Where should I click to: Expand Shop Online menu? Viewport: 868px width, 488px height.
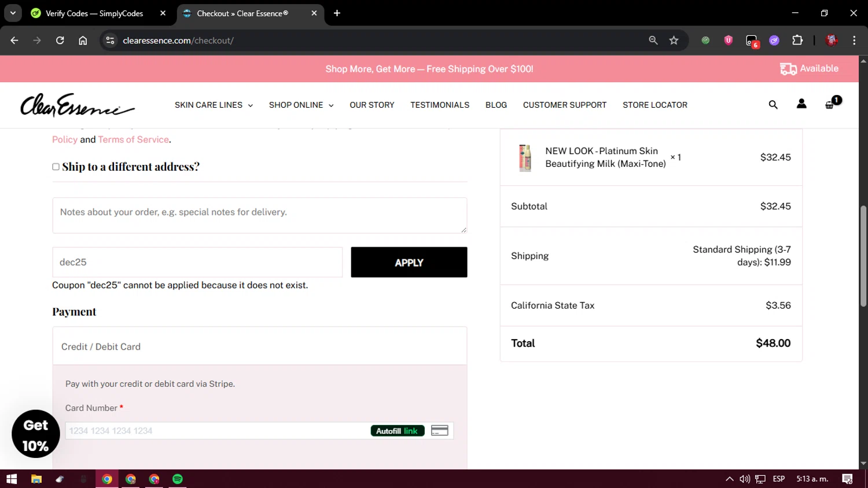click(x=301, y=105)
